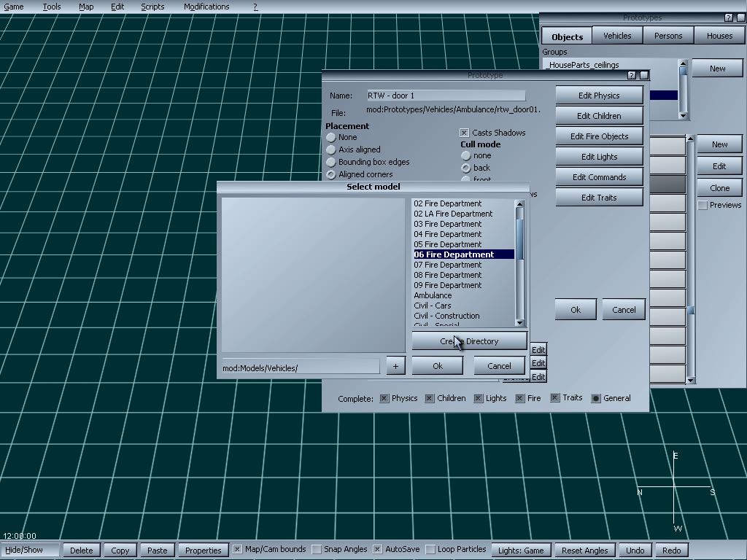Open help for the Prototype window
747x560 pixels.
pyautogui.click(x=632, y=75)
